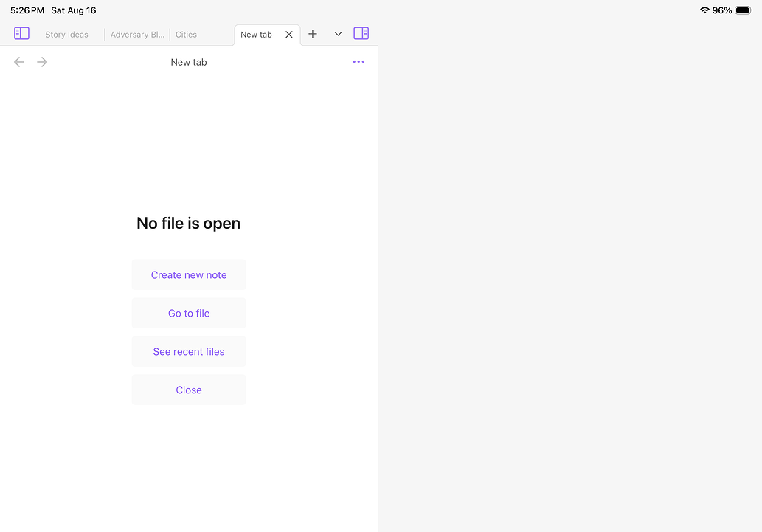Click the date Sat Aug 16

[73, 10]
